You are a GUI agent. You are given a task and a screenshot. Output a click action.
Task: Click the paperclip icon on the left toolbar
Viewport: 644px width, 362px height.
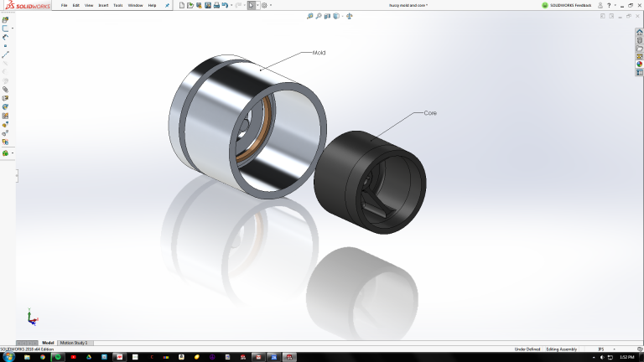[5, 90]
